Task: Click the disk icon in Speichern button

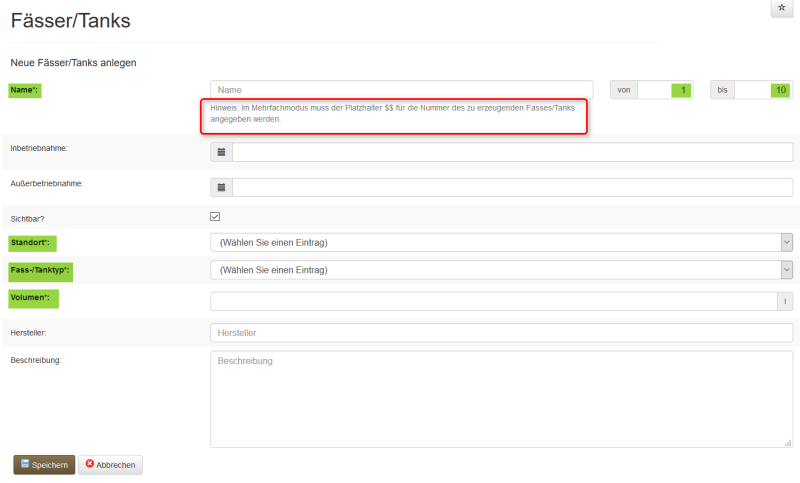Action: [x=25, y=464]
